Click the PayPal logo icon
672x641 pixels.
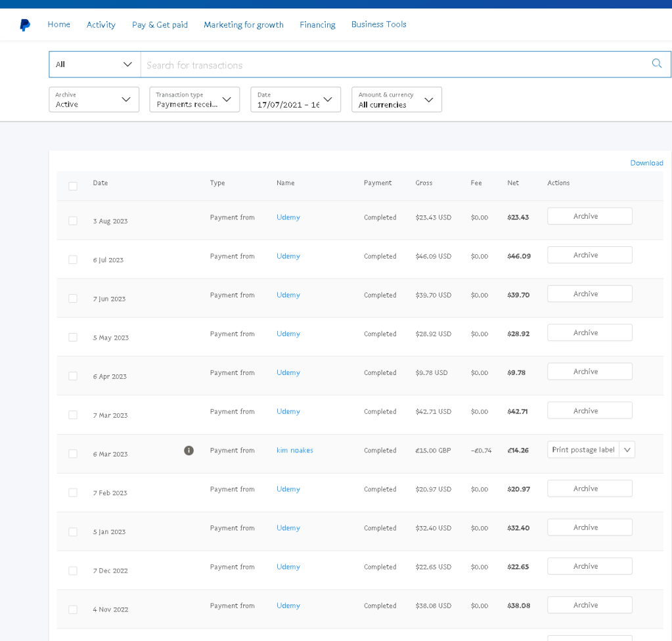point(25,25)
